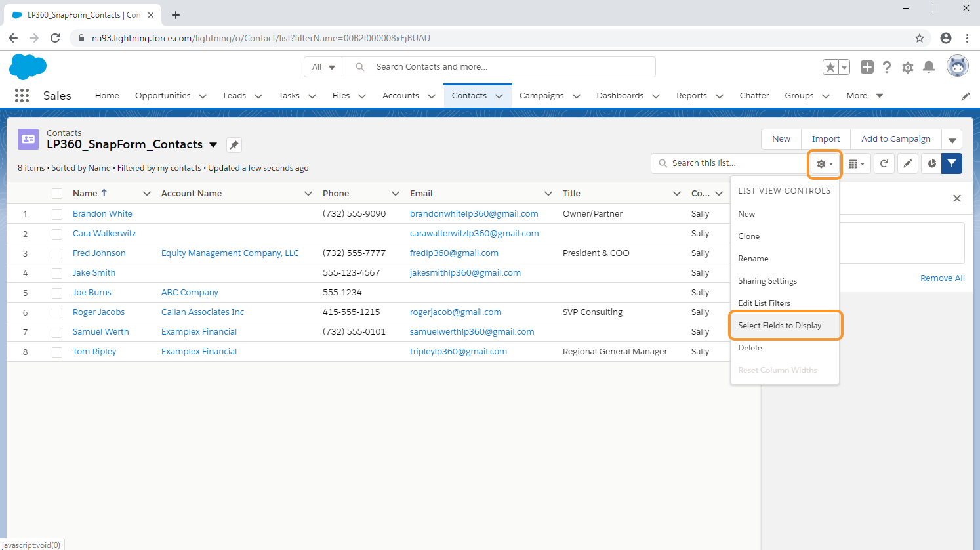
Task: Open the user profile avatar
Action: [x=958, y=66]
